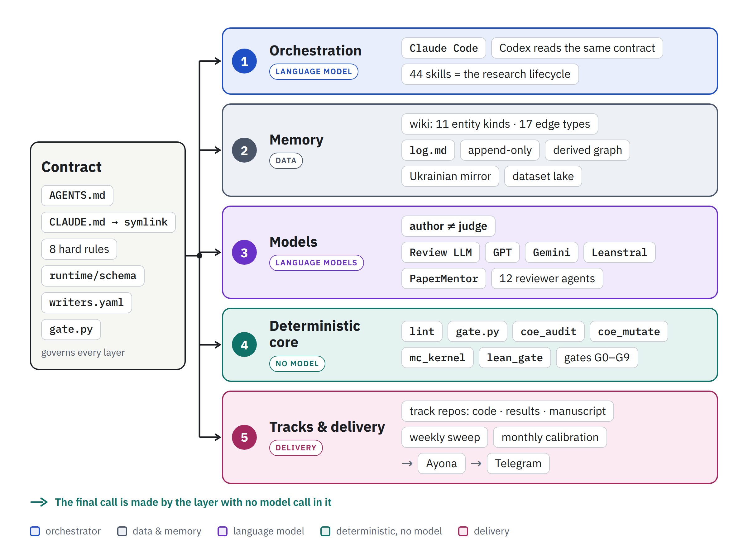Click the author ≠ judge chip
The width and height of the screenshot is (748, 560).
pos(448,226)
